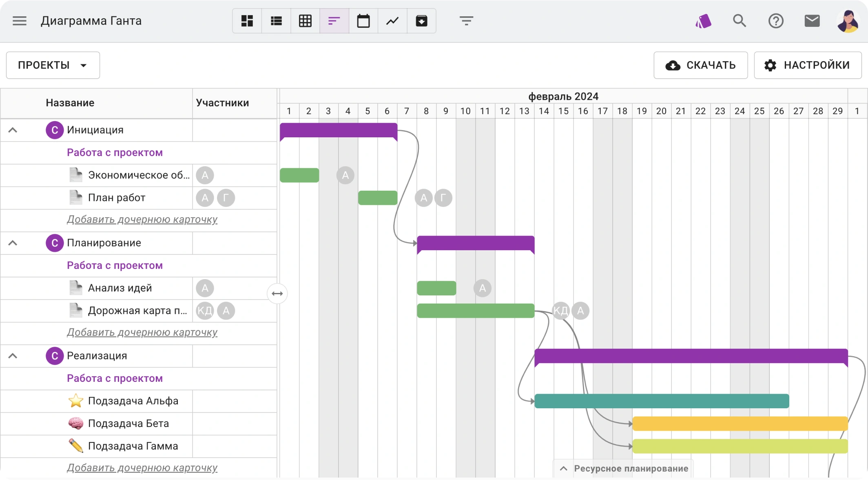
Task: Switch to table grid view icon
Action: (x=305, y=21)
